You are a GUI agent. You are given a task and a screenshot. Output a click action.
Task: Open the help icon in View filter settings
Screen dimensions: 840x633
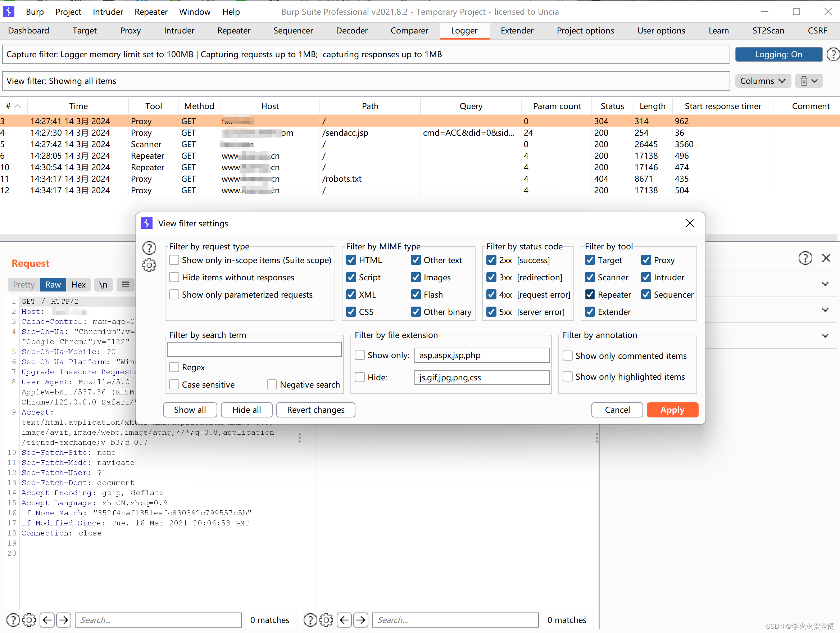tap(149, 248)
